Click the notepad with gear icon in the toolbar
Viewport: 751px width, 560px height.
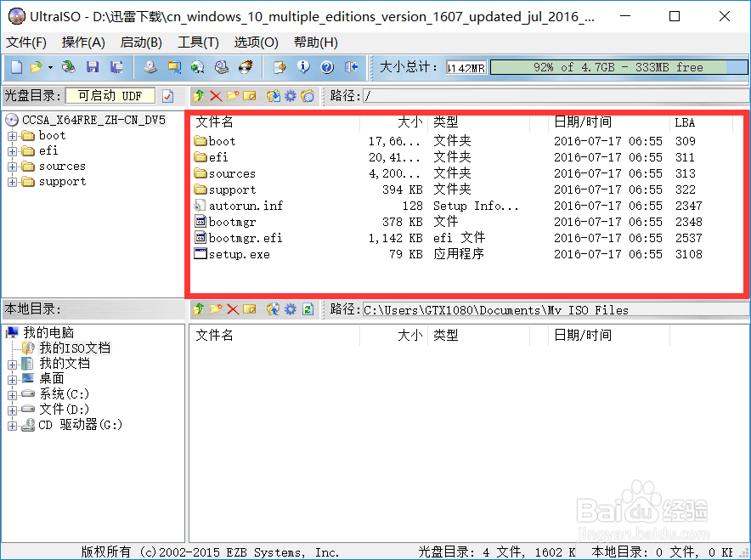280,67
